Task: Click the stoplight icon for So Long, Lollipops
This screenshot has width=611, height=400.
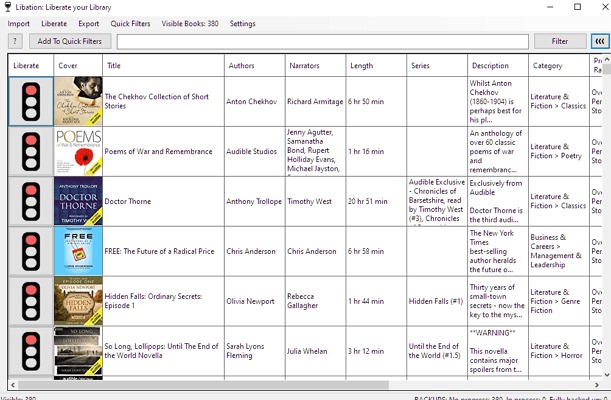Action: [31, 351]
